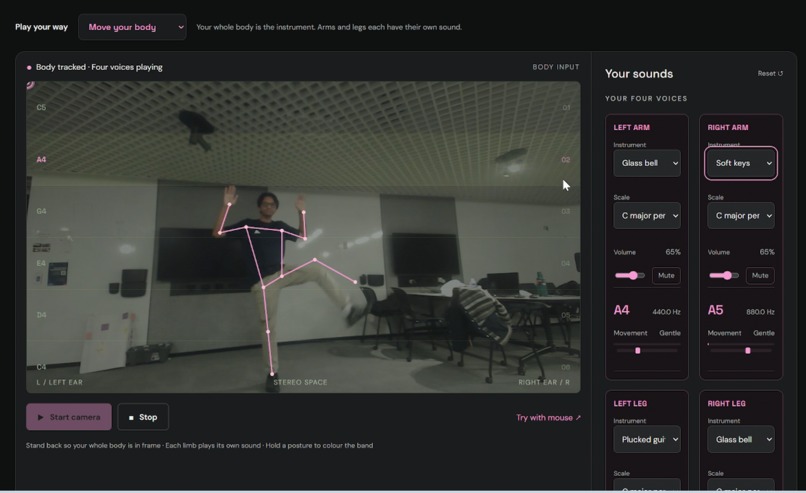806x493 pixels.
Task: Stop the playback with Stop button
Action: [x=143, y=417]
